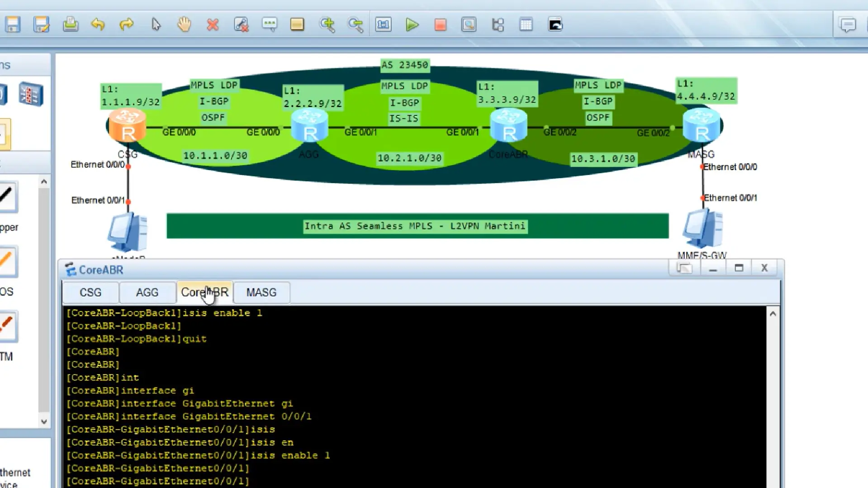Undo the last action
This screenshot has height=488, width=868.
tap(98, 24)
